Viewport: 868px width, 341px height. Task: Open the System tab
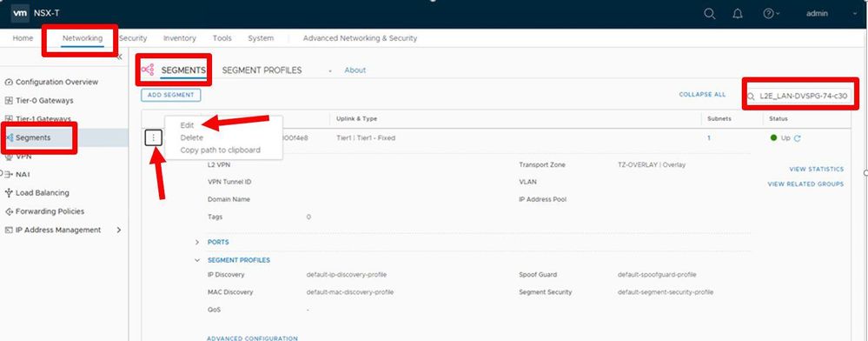point(261,38)
